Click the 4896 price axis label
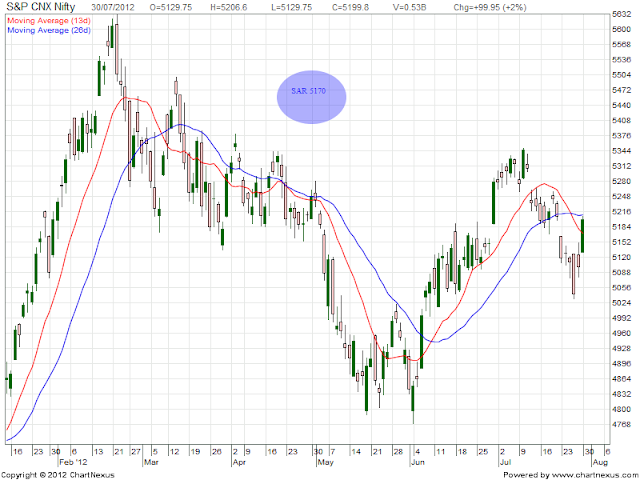Viewport: 640px width, 480px height. (x=622, y=364)
